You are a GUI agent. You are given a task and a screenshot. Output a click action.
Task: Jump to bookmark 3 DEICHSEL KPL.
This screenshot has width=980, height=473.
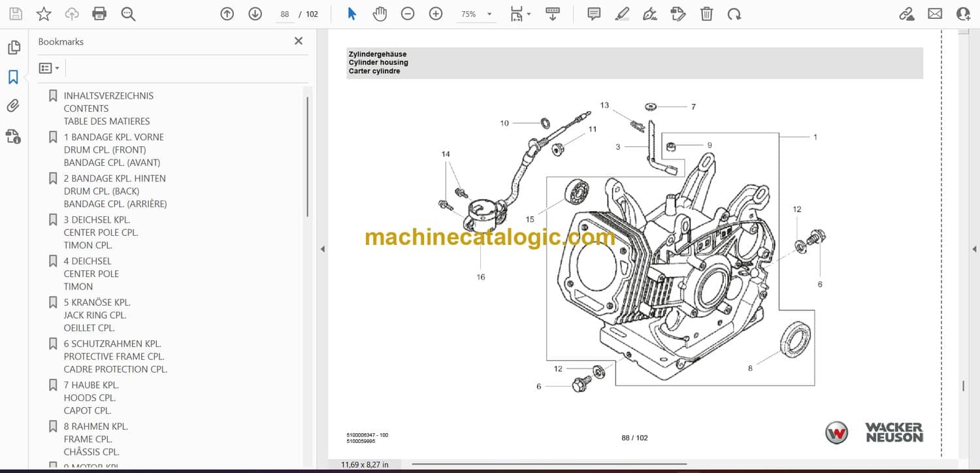[96, 220]
